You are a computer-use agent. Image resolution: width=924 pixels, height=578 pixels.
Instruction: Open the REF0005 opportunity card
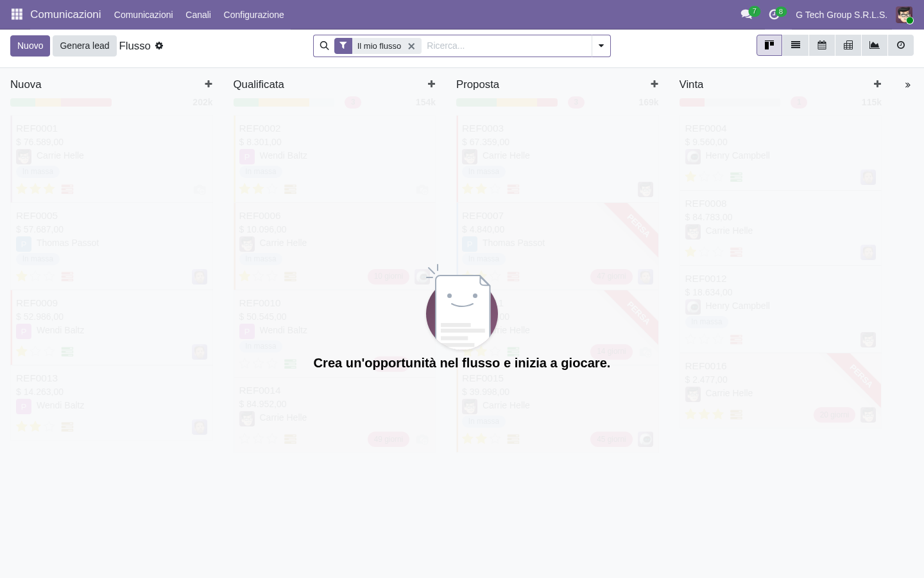[112, 246]
